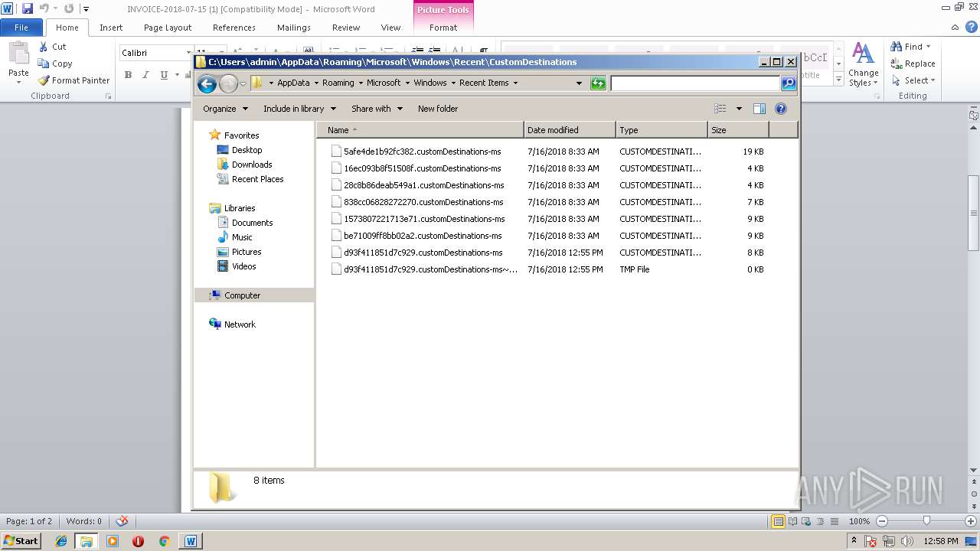Switch to the Mailings ribbon tab
The image size is (980, 551).
coord(294,28)
